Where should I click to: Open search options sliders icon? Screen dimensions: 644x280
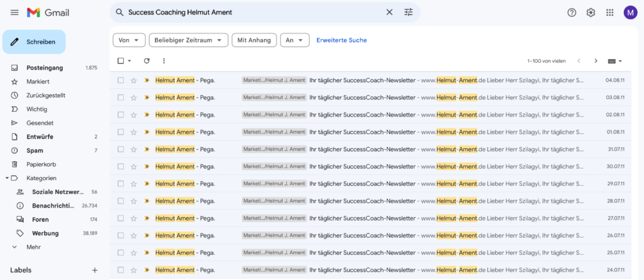click(408, 13)
